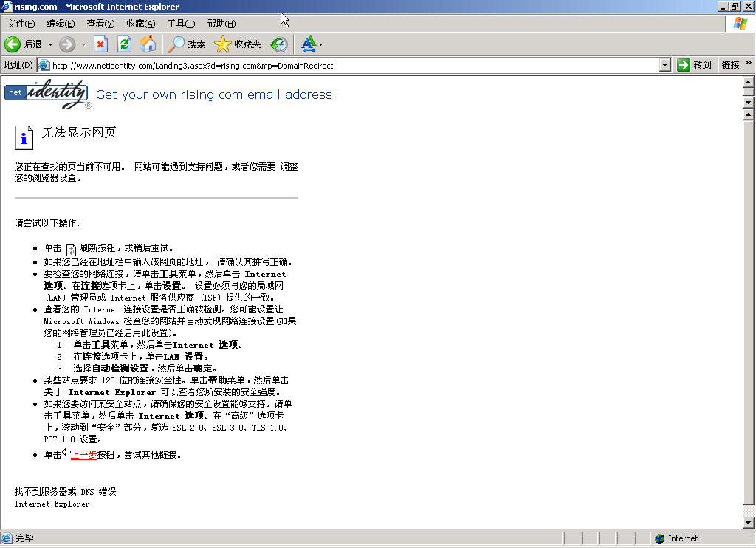Image resolution: width=756 pixels, height=548 pixels.
Task: Open the 收藏(A) Favorites menu
Action: pos(141,23)
